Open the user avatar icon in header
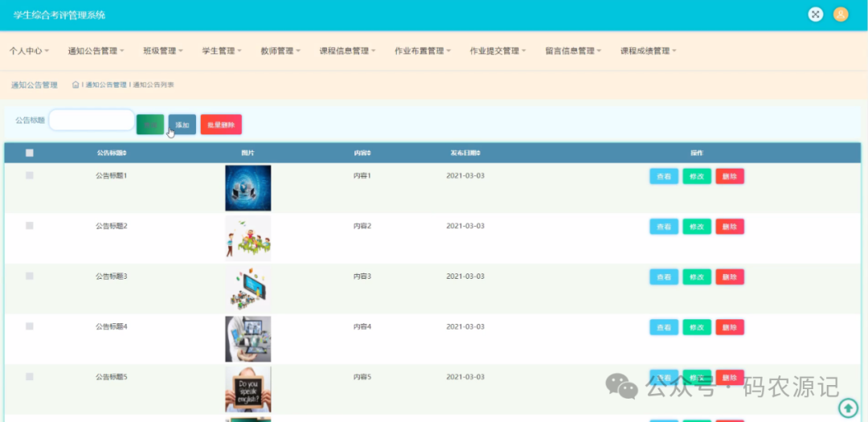The image size is (868, 422). (841, 14)
